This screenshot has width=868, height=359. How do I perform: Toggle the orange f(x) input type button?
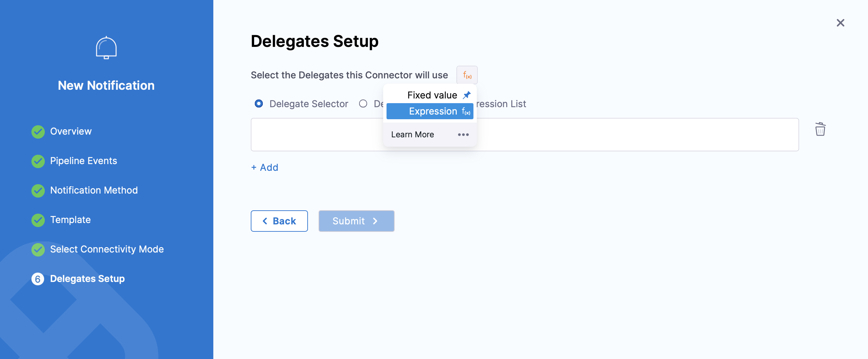pyautogui.click(x=467, y=75)
